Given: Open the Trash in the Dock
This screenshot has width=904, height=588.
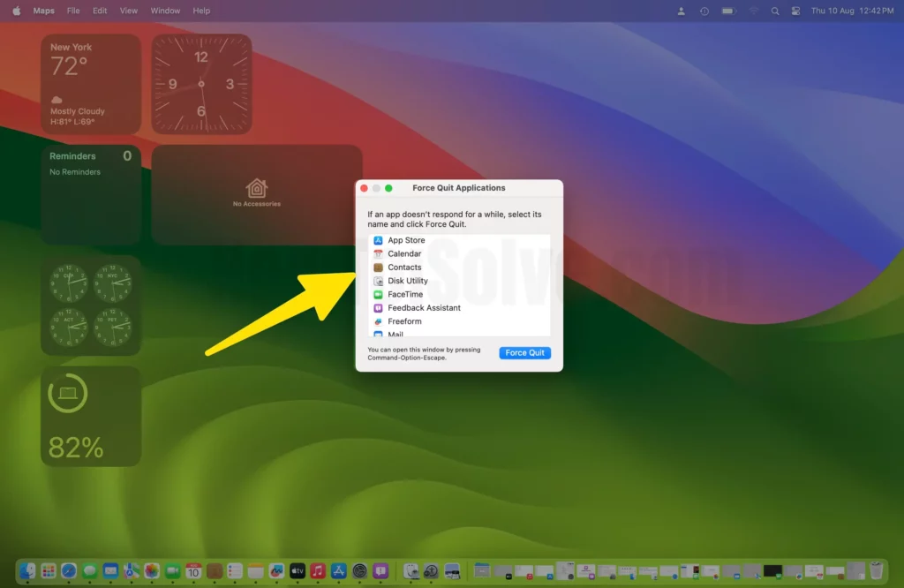Looking at the screenshot, I should (x=876, y=570).
